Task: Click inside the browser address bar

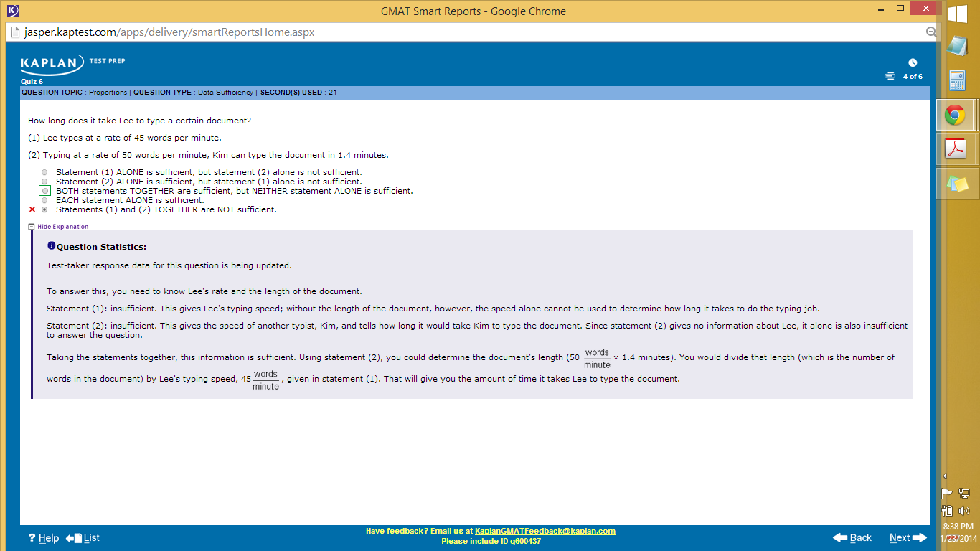Action: tap(287, 32)
